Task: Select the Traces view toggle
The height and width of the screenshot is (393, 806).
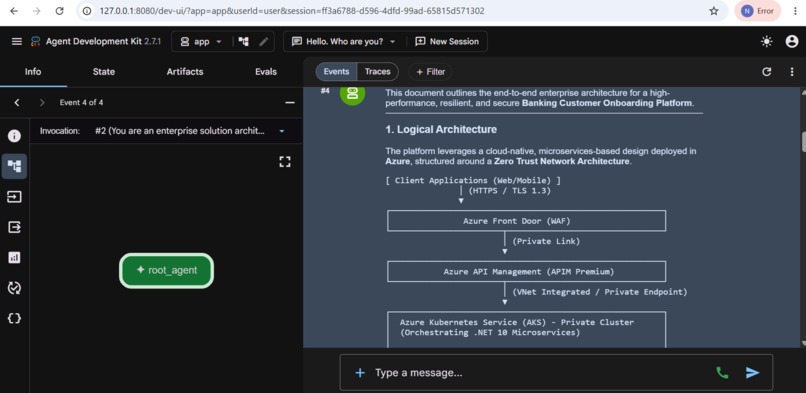Action: 378,72
